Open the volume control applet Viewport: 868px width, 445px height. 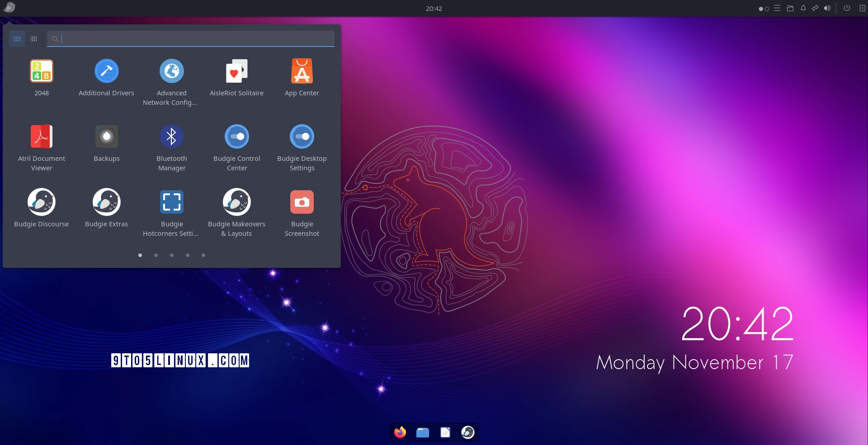click(827, 8)
